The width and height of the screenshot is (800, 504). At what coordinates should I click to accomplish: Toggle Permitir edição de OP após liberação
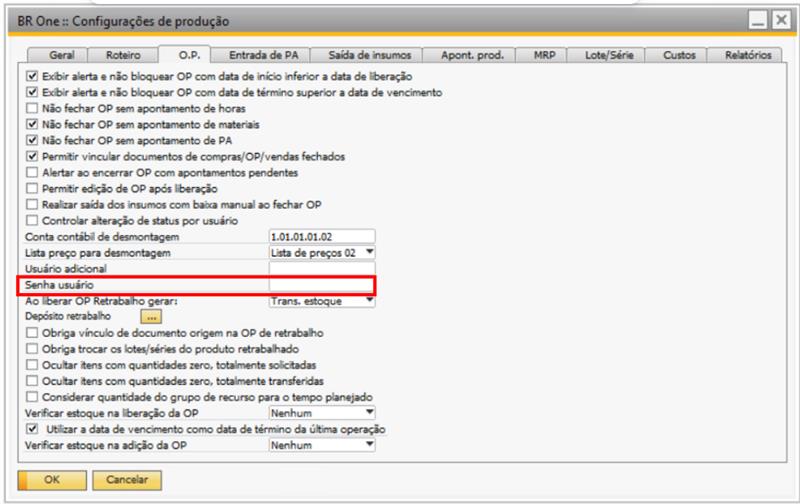(x=31, y=188)
